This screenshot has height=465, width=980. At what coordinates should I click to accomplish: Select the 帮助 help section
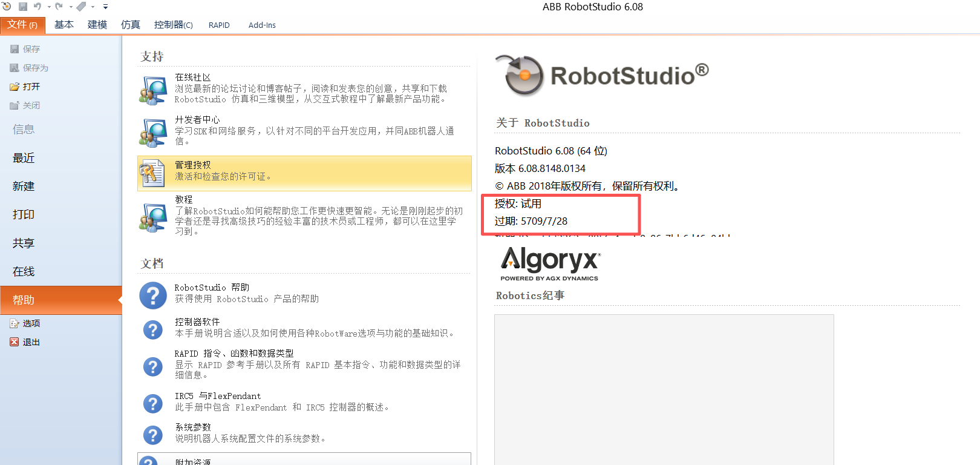pyautogui.click(x=60, y=300)
